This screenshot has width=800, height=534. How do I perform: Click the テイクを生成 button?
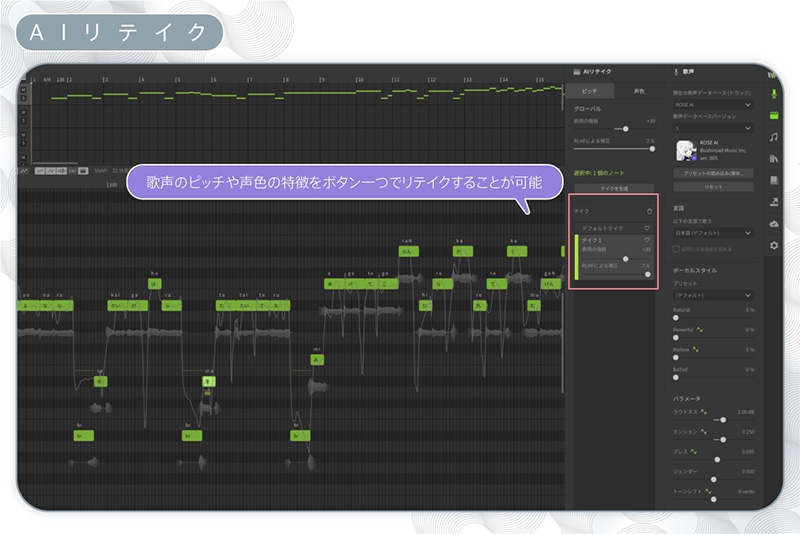614,187
